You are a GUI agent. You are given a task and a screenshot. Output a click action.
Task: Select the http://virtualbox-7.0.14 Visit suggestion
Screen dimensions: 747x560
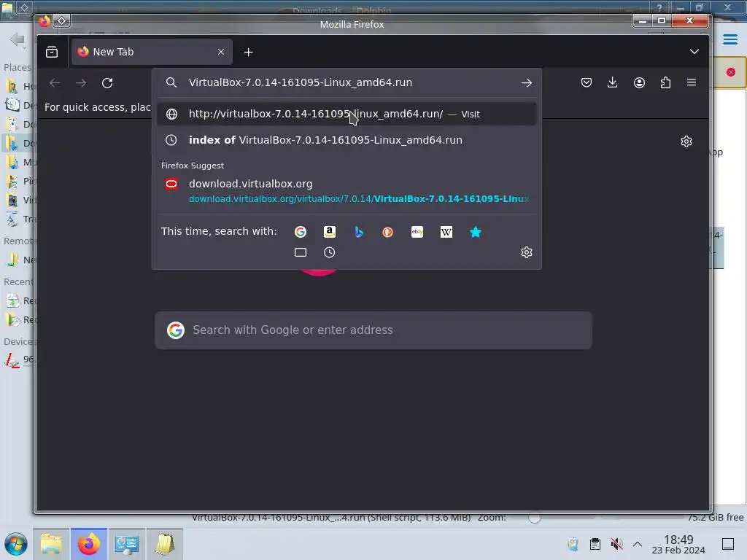point(347,114)
